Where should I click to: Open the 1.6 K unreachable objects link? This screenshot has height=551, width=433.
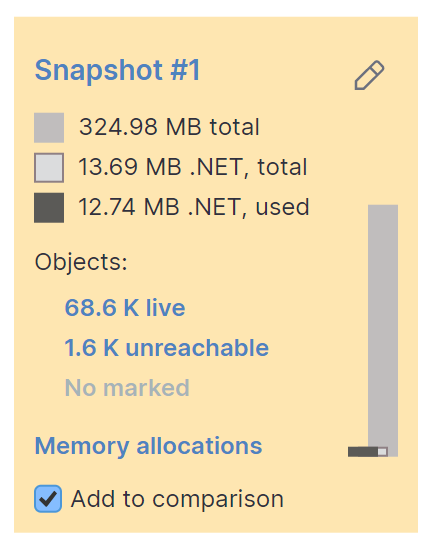point(167,348)
